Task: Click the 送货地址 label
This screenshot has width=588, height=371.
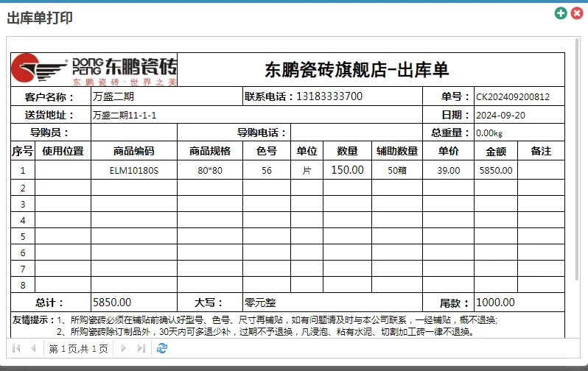Action: click(x=49, y=115)
